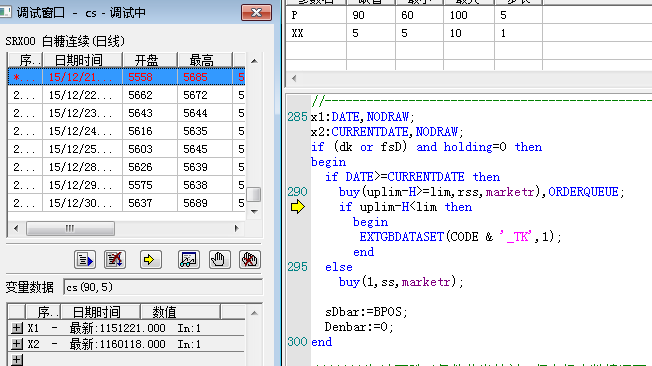Click the price table horizontal scroll left arrow
This screenshot has width=652, height=366.
click(16, 228)
